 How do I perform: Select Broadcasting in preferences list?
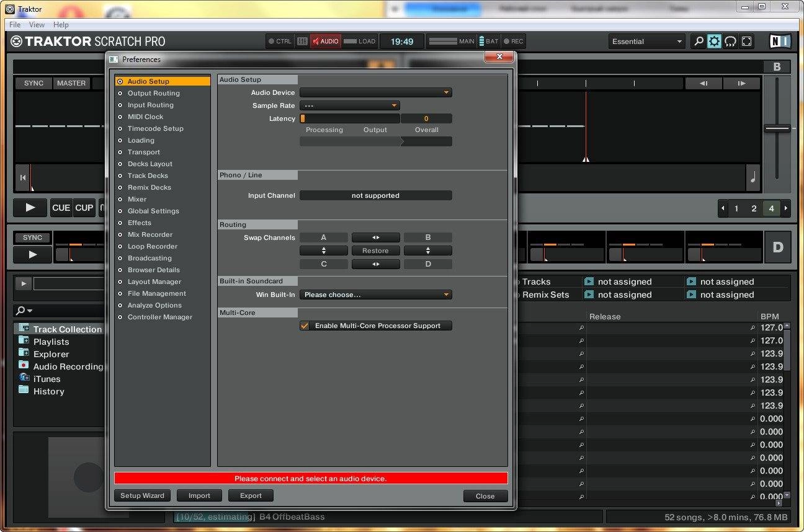click(150, 258)
